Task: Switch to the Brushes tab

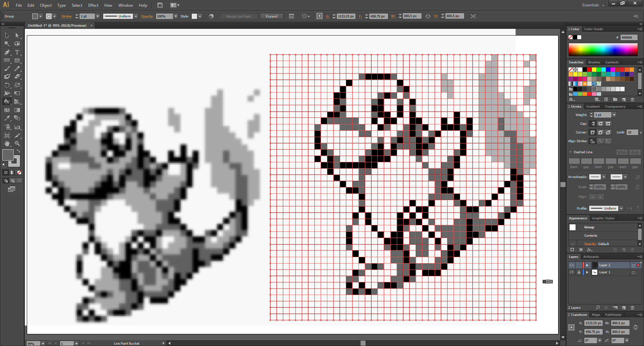Action: tap(594, 62)
